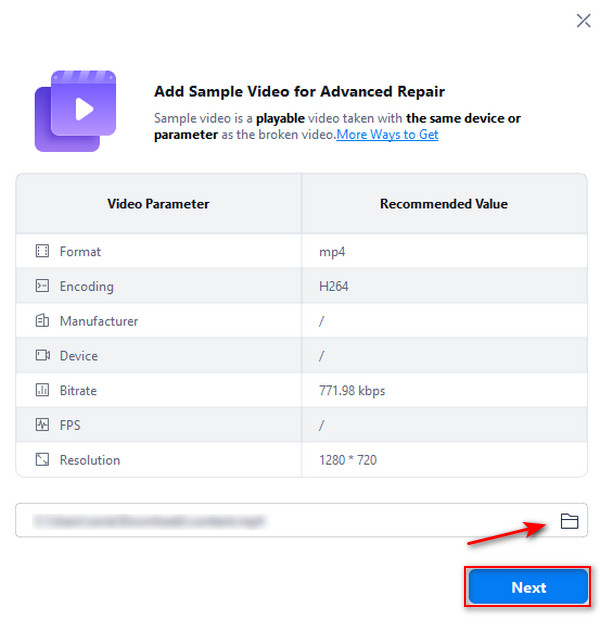Click the H264 encoding value
The height and width of the screenshot is (621, 600).
click(333, 286)
